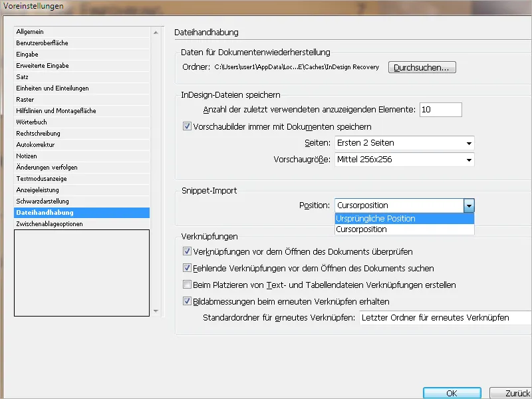Open the Standardordner für erneutes Verknüpfen dropdown

(x=446, y=318)
